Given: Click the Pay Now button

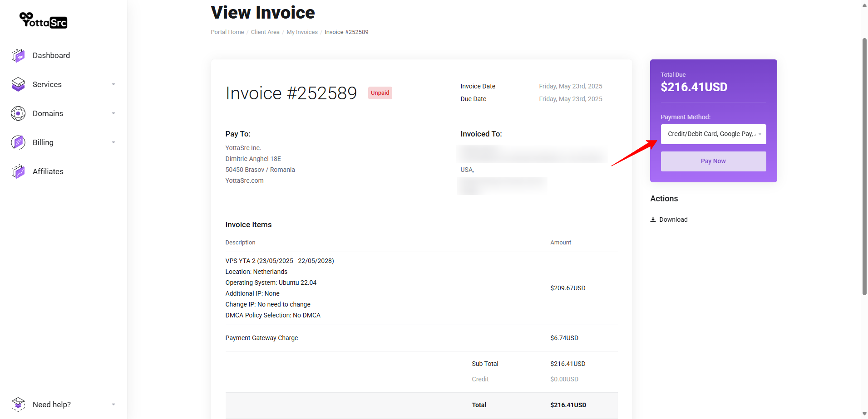Looking at the screenshot, I should [713, 161].
